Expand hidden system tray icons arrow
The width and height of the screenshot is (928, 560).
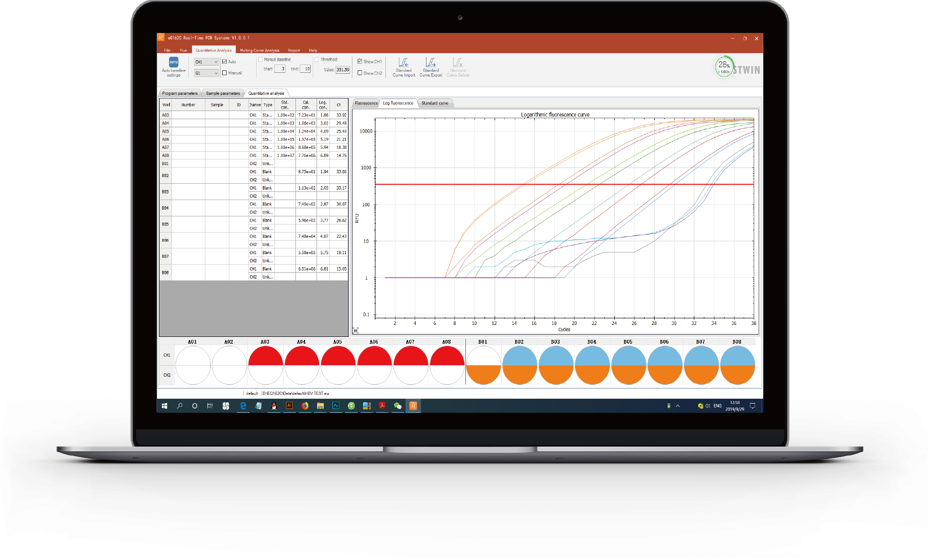[678, 406]
